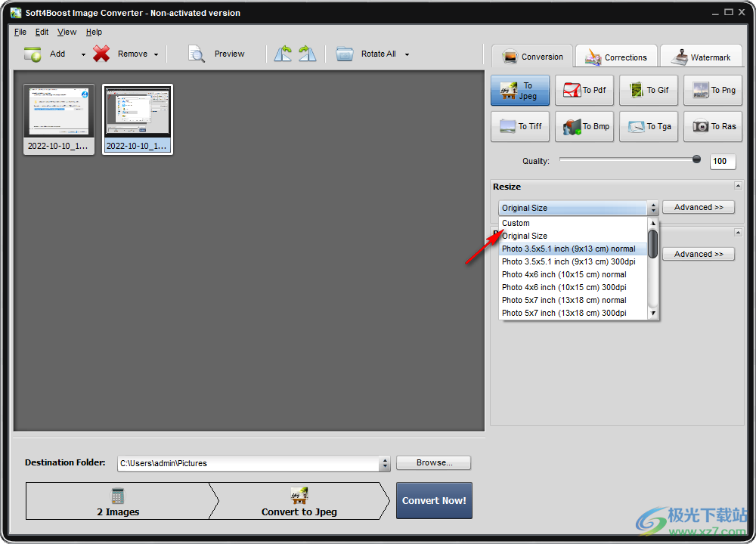Open the Help menu

coord(94,32)
